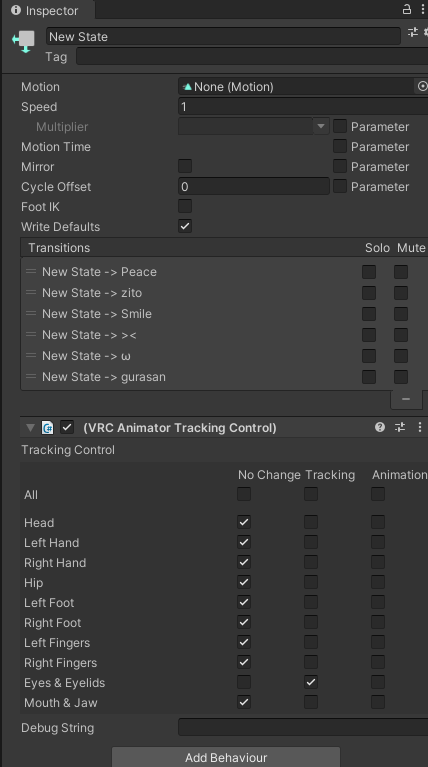428x767 pixels.
Task: Set Eyes & Eyelids to Animation
Action: coord(378,682)
